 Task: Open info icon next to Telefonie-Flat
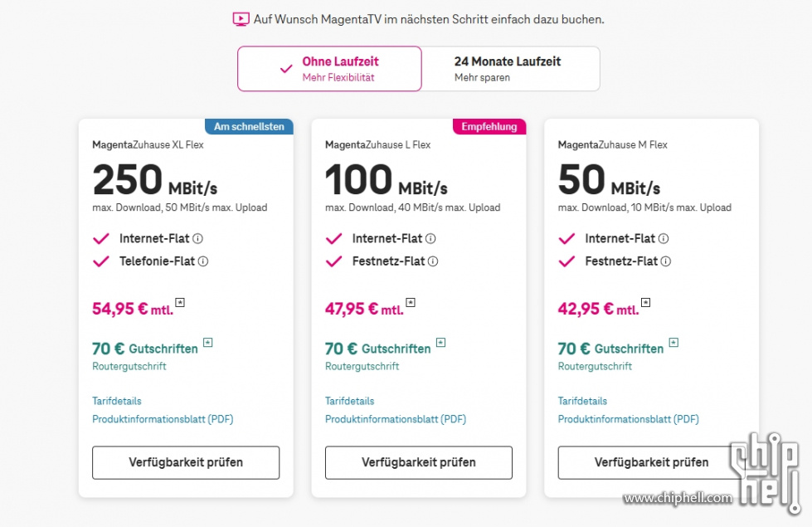(203, 261)
